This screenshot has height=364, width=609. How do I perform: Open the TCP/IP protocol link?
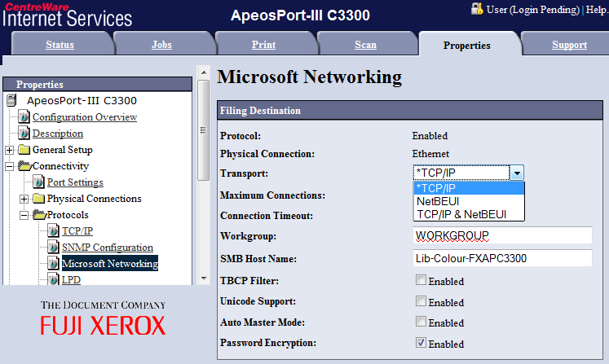[77, 231]
